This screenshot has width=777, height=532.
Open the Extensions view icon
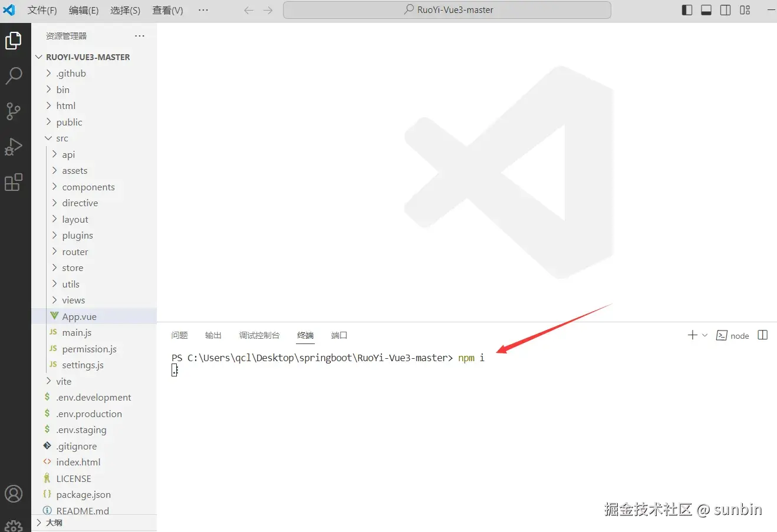point(14,182)
